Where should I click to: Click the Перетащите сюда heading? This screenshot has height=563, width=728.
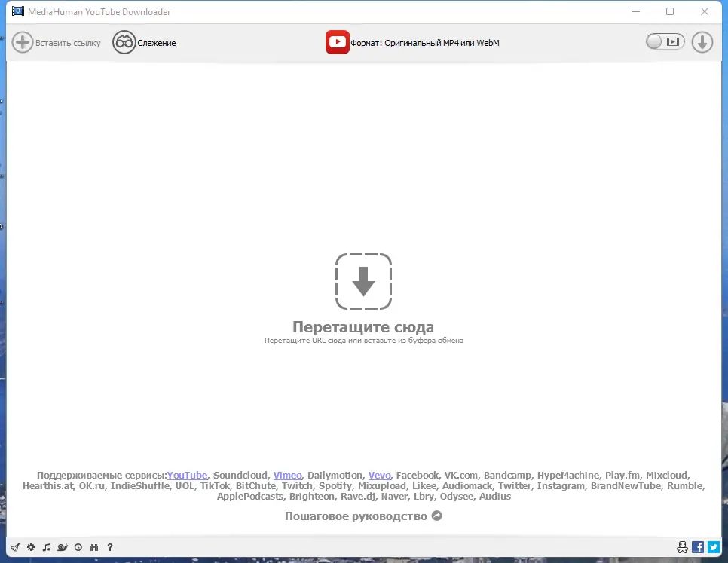[x=363, y=327]
